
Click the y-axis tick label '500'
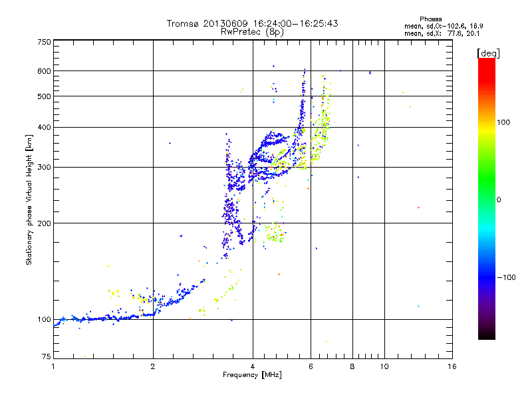point(44,96)
